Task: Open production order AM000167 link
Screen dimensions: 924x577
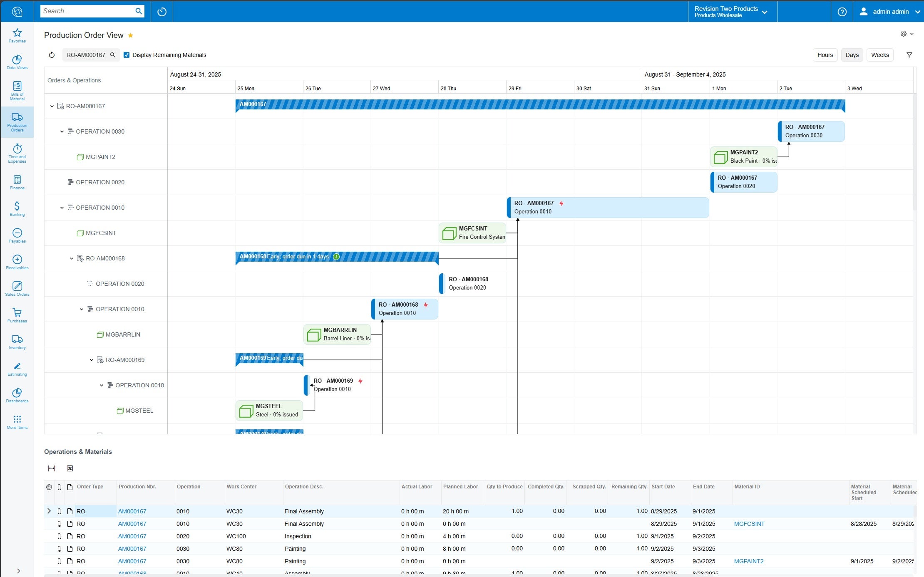Action: [132, 511]
